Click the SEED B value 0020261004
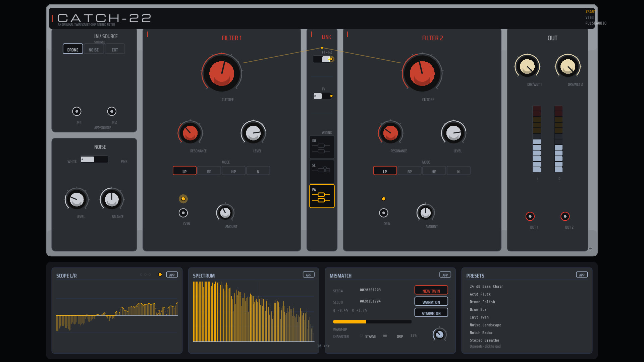644x362 pixels. tap(370, 301)
